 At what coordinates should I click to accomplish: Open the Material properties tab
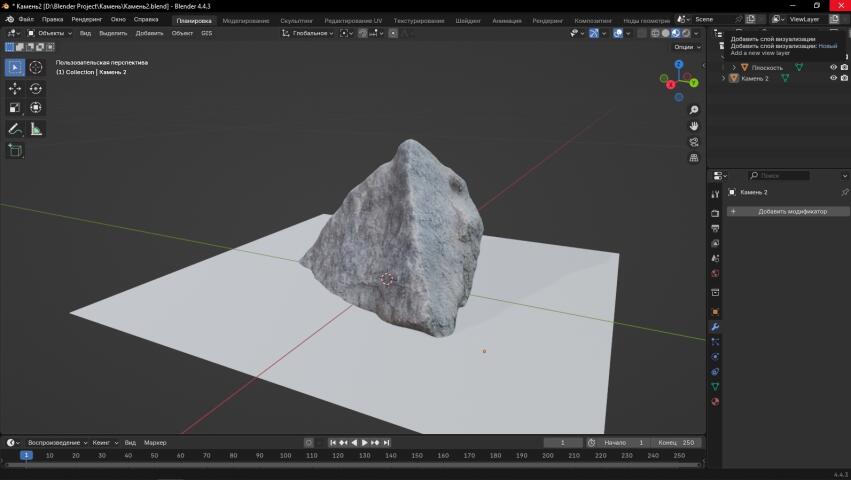(x=715, y=402)
